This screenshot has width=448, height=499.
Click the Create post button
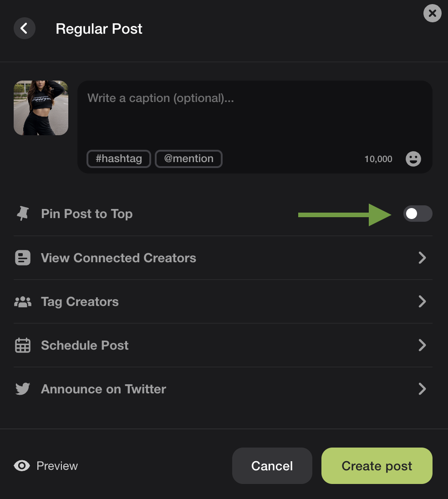pyautogui.click(x=377, y=466)
